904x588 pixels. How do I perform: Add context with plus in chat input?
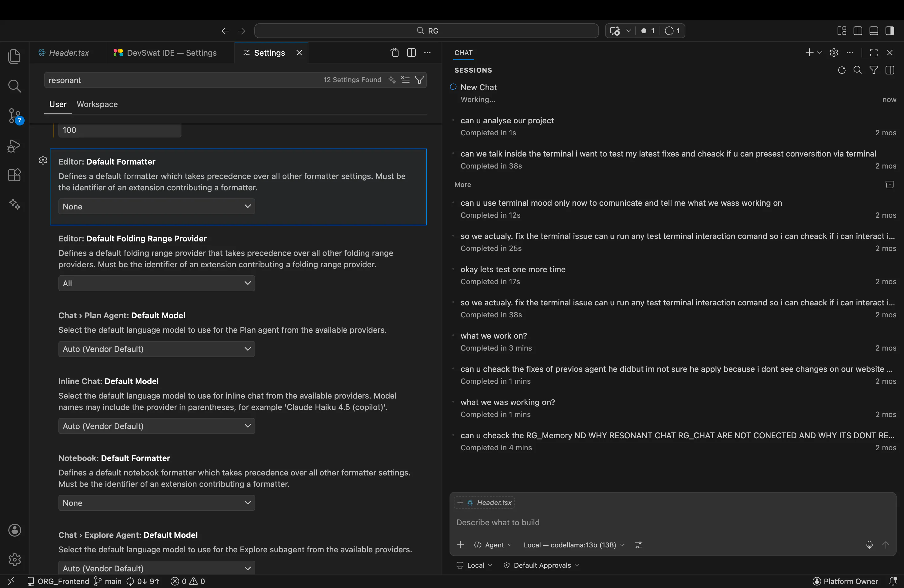460,545
